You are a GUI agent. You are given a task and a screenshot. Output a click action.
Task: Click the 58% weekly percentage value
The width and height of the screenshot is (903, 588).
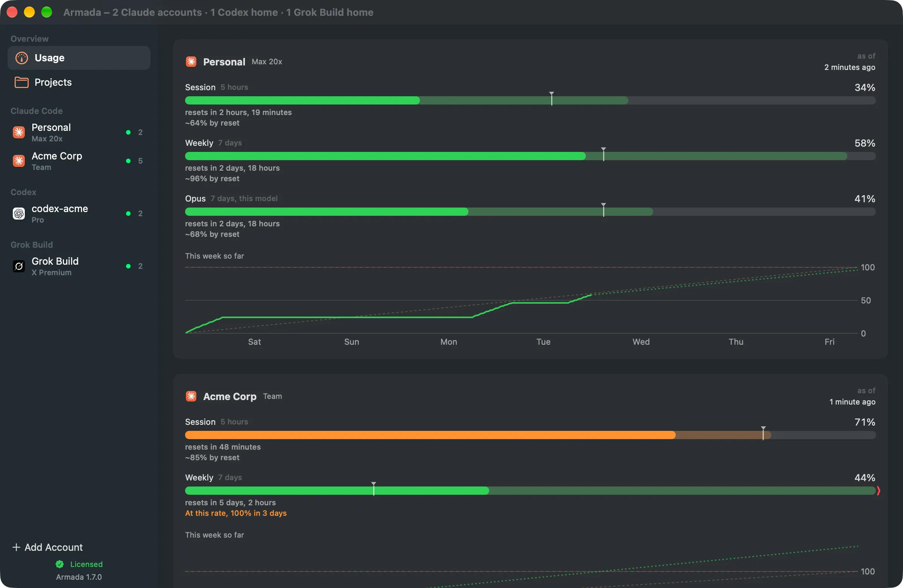865,143
